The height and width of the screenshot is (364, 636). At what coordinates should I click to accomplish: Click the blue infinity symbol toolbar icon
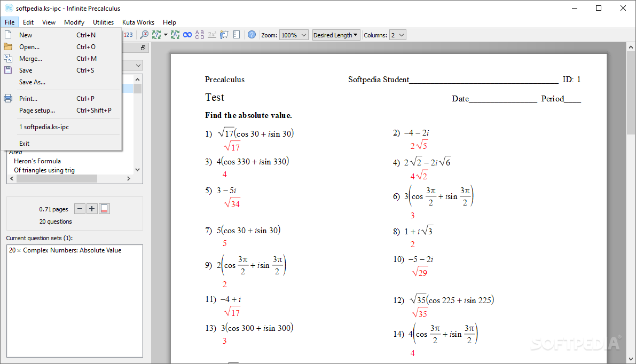coord(187,35)
